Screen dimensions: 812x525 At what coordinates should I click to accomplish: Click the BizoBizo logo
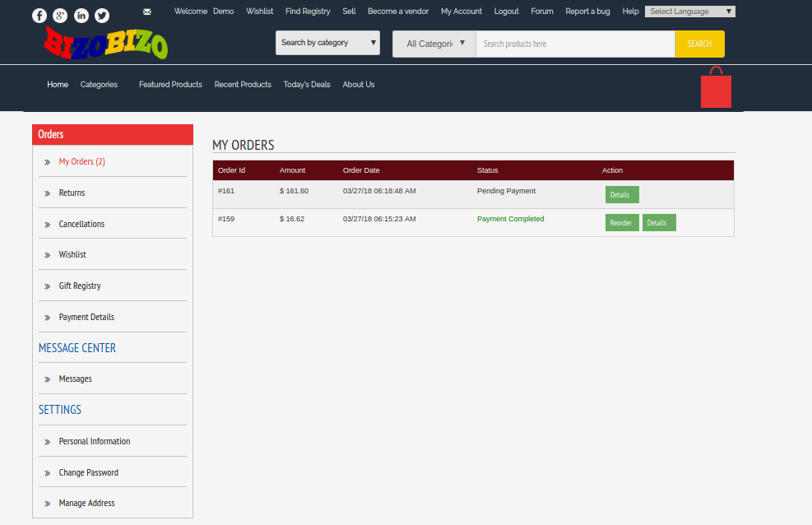(106, 43)
